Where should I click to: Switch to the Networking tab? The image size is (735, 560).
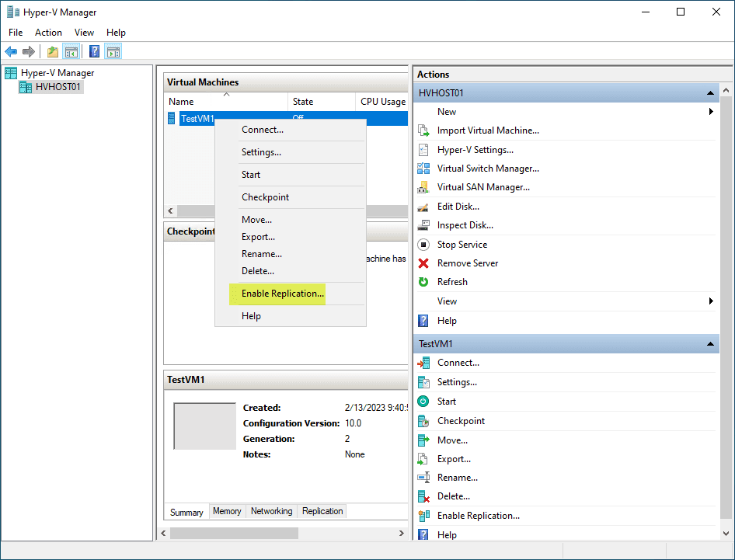coord(271,511)
